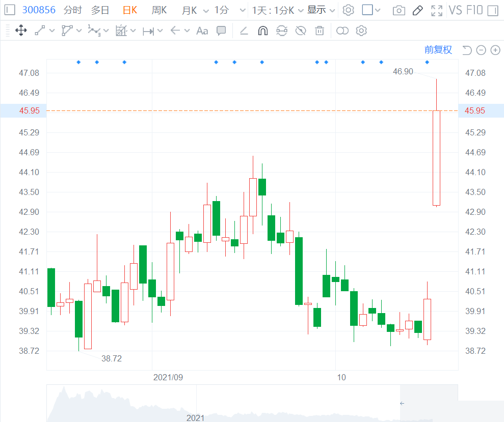Screen dimensions: 504x422
Task: Switch to 多日 multi-day view
Action: [100, 10]
